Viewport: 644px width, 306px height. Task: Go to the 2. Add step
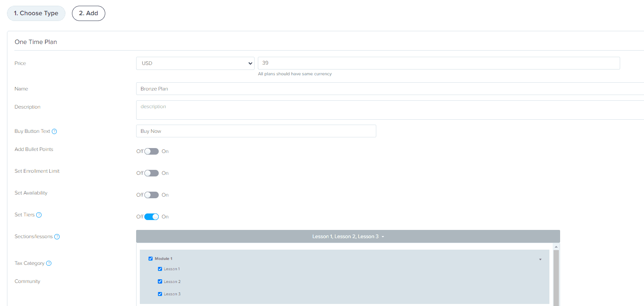(x=88, y=13)
